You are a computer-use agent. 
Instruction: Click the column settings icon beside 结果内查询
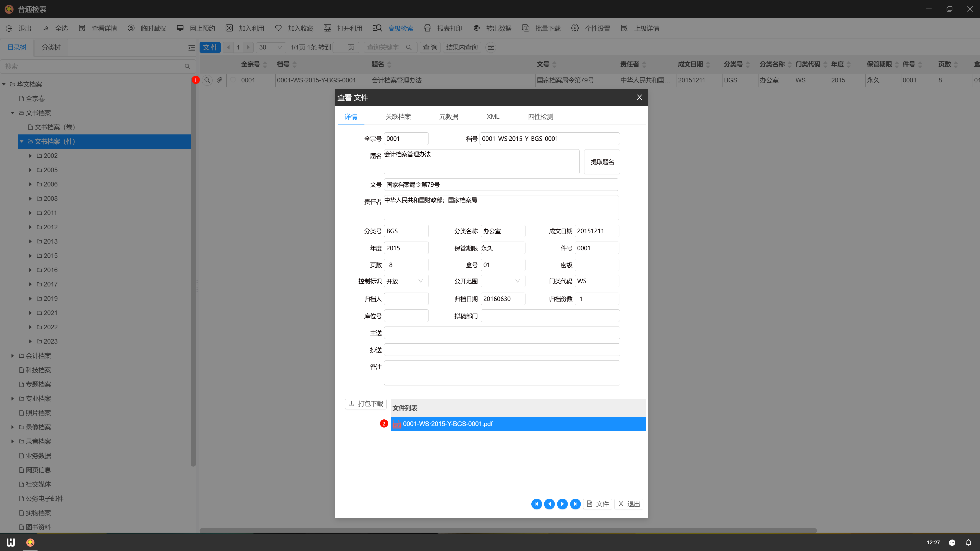[491, 47]
